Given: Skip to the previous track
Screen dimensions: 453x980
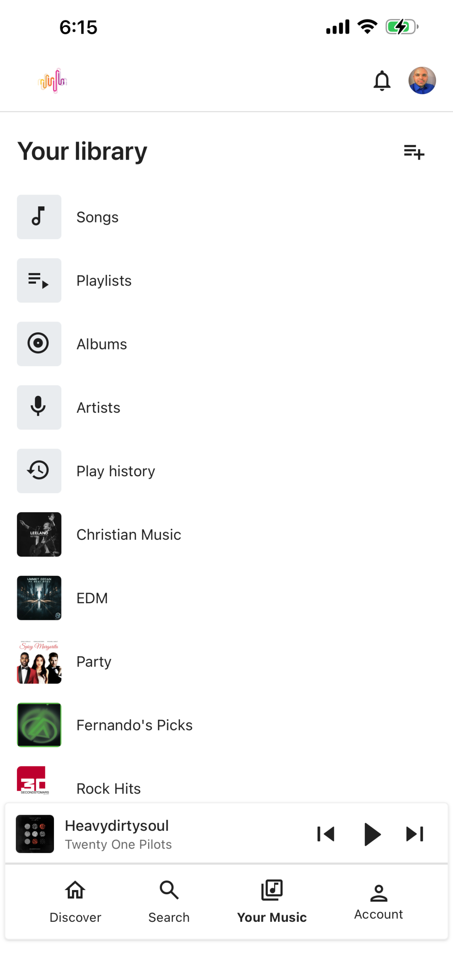Looking at the screenshot, I should 326,834.
